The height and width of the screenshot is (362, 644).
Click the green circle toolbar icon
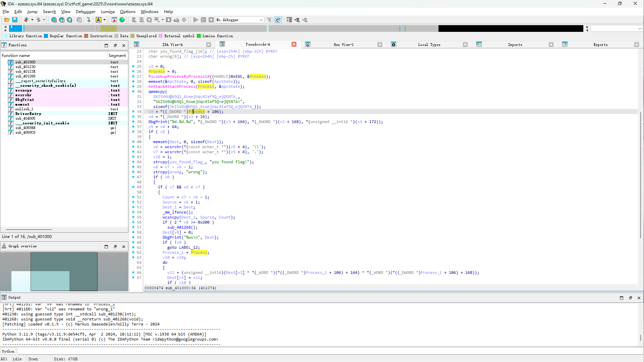click(x=122, y=20)
